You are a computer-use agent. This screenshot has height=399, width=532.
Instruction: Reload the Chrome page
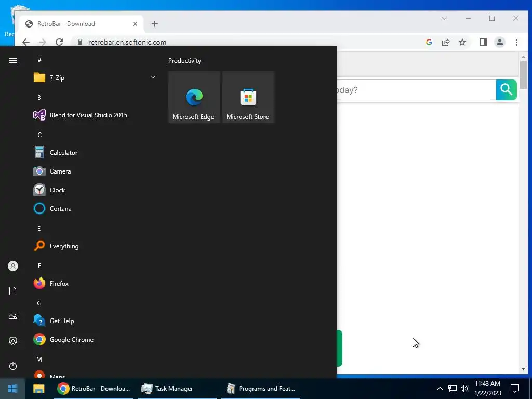(59, 42)
